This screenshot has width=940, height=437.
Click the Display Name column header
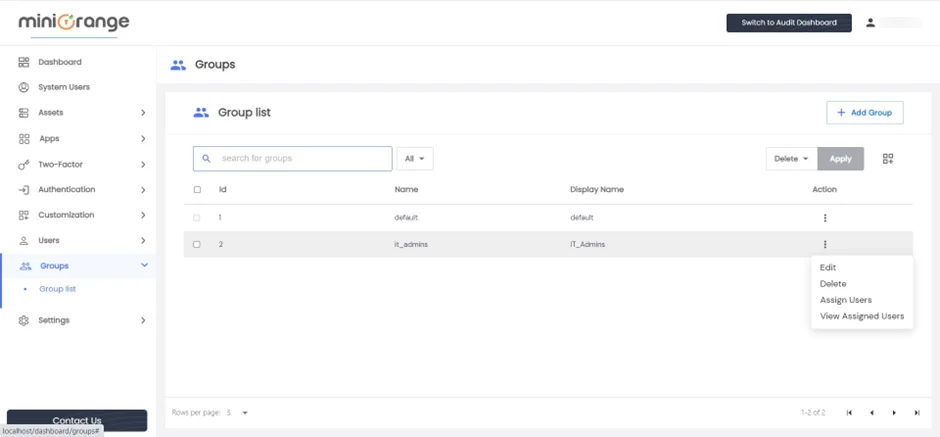597,189
